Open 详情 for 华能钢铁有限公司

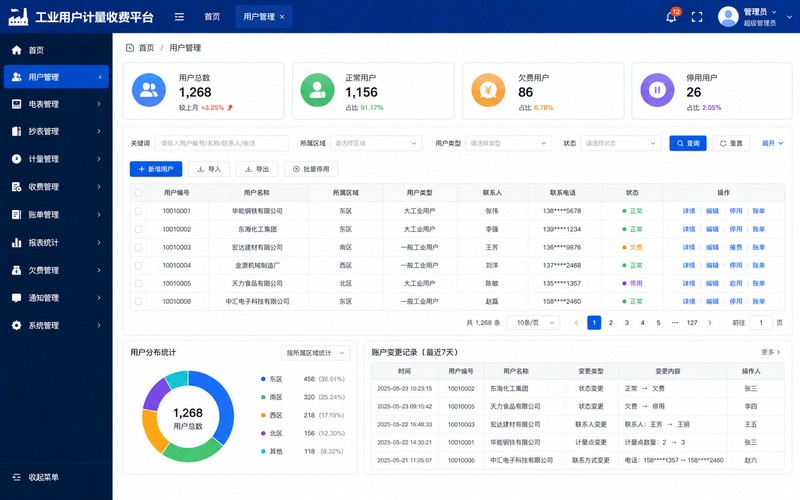tap(689, 211)
